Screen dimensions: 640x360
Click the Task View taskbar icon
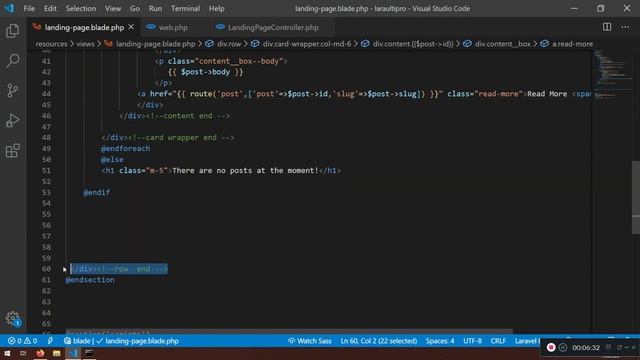(23, 353)
